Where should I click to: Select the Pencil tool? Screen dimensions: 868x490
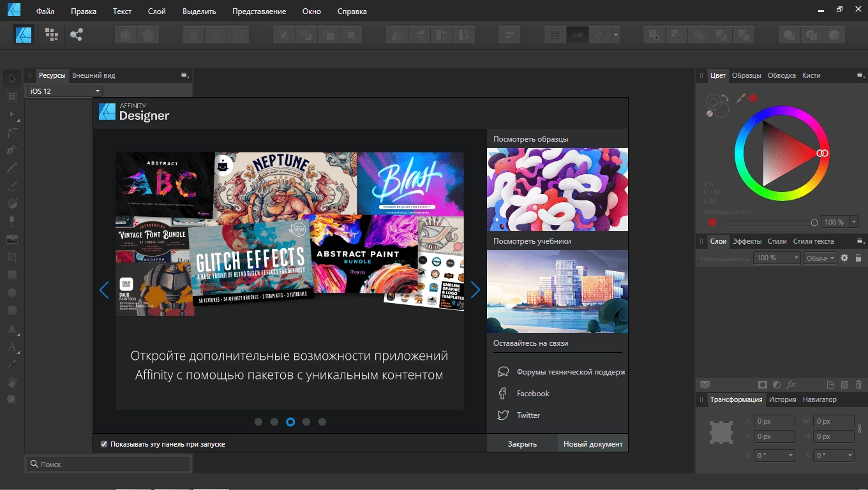pyautogui.click(x=11, y=168)
